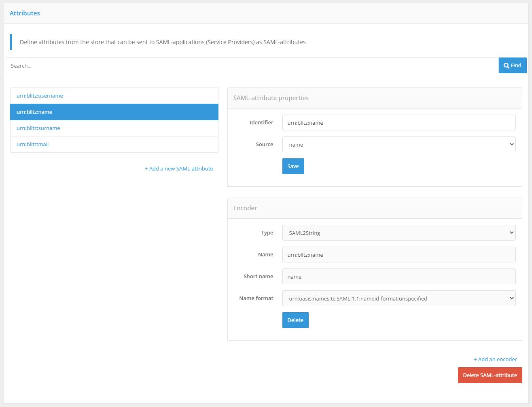Expand the encoder Type dropdown
The image size is (532, 407).
(398, 233)
